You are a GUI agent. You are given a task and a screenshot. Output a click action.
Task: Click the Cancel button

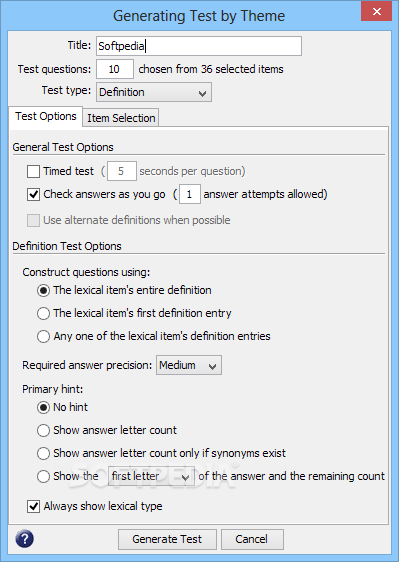click(252, 539)
